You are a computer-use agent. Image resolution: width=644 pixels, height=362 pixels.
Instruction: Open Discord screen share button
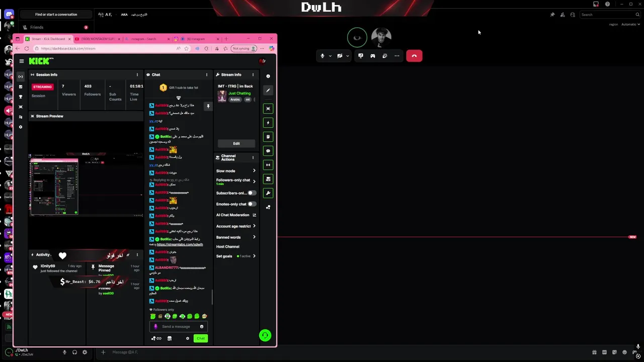click(x=361, y=56)
